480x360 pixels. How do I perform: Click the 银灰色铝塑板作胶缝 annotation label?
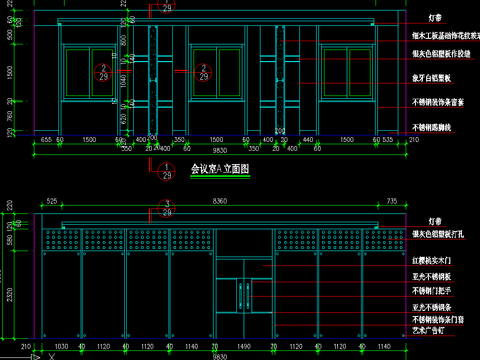tap(441, 54)
